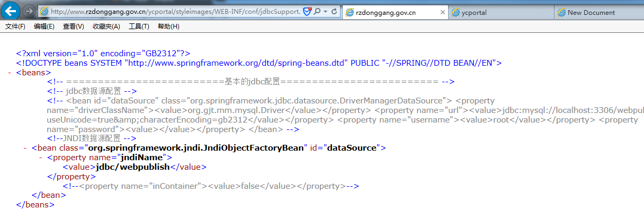Click the DOCTYPE beans declaration line
This screenshot has height=209, width=644.
pos(259,63)
